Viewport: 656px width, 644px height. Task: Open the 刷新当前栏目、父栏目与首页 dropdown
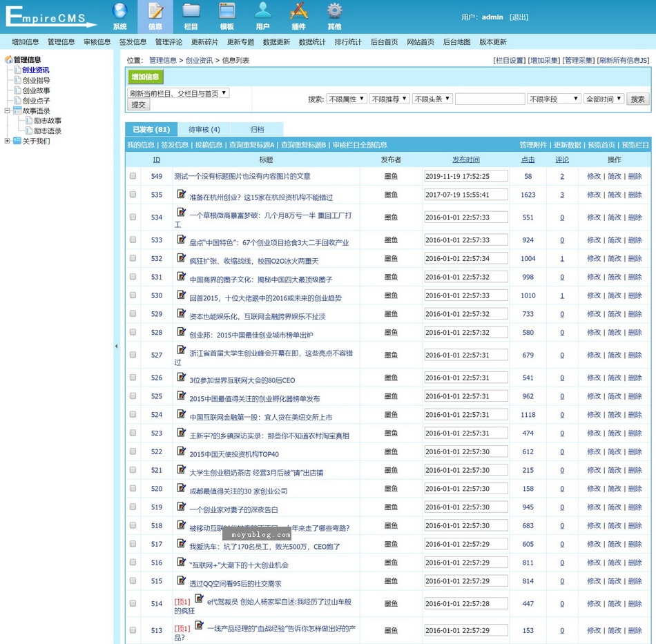click(x=178, y=93)
